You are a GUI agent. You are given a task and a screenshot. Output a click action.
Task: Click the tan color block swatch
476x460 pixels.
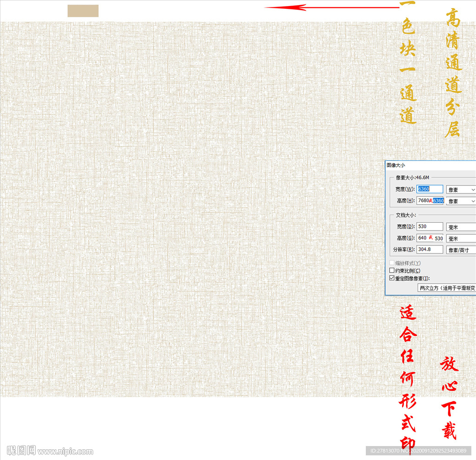83,11
